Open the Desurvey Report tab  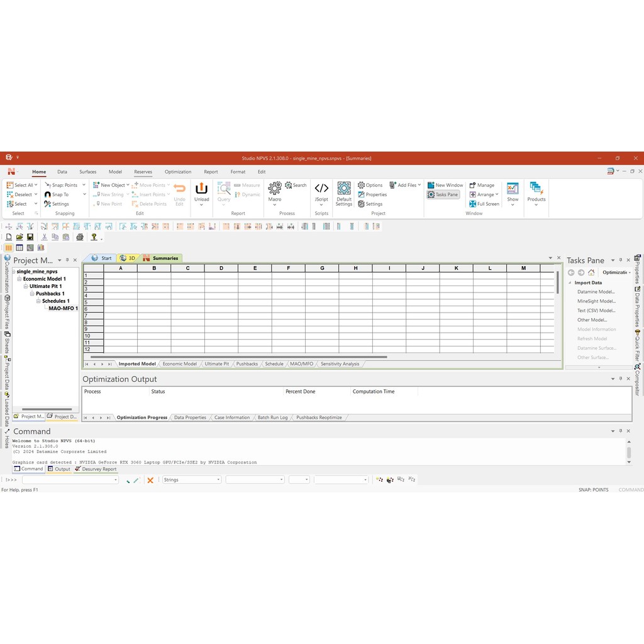tap(96, 469)
